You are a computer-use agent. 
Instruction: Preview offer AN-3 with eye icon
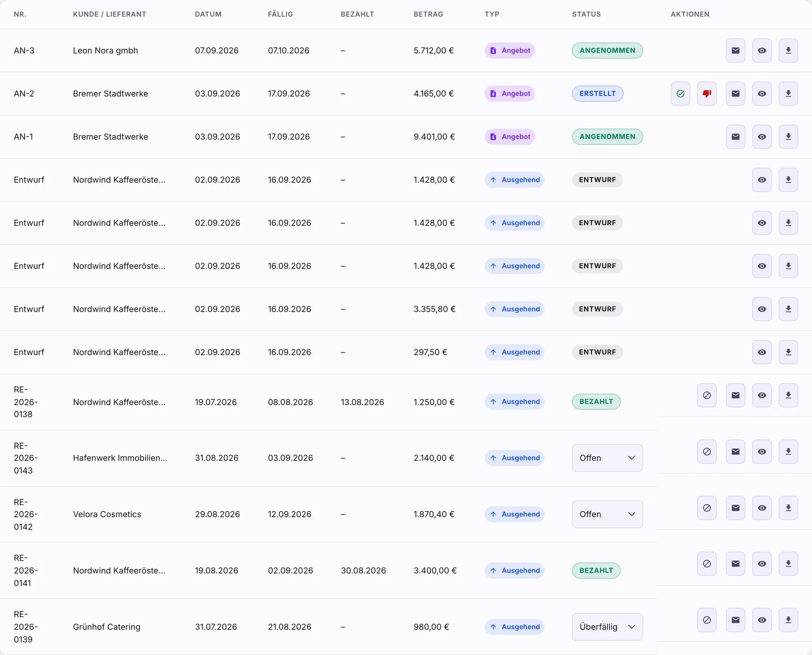[x=762, y=51]
